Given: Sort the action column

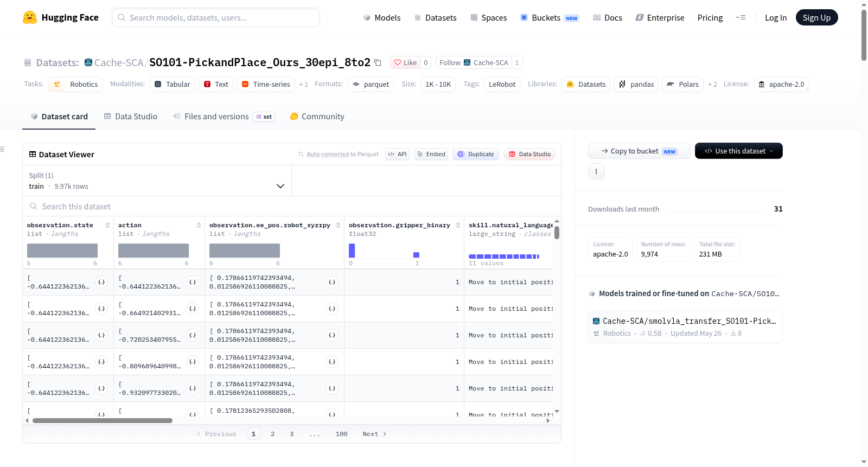Looking at the screenshot, I should coord(199,225).
